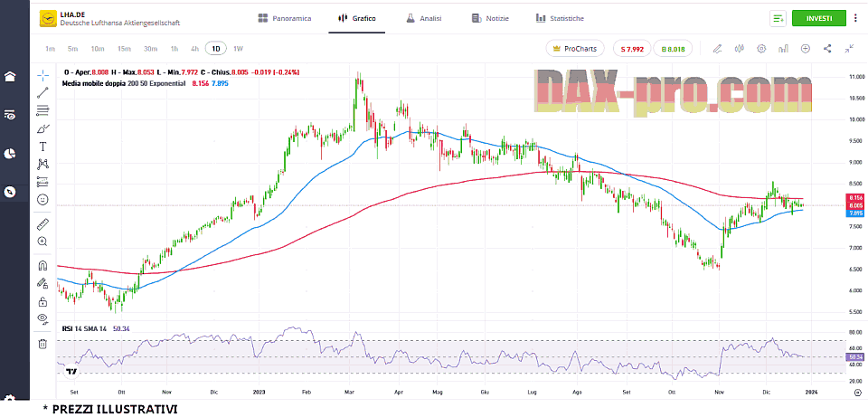Toggle hide all drawings eye
The width and height of the screenshot is (868, 417).
(x=42, y=318)
